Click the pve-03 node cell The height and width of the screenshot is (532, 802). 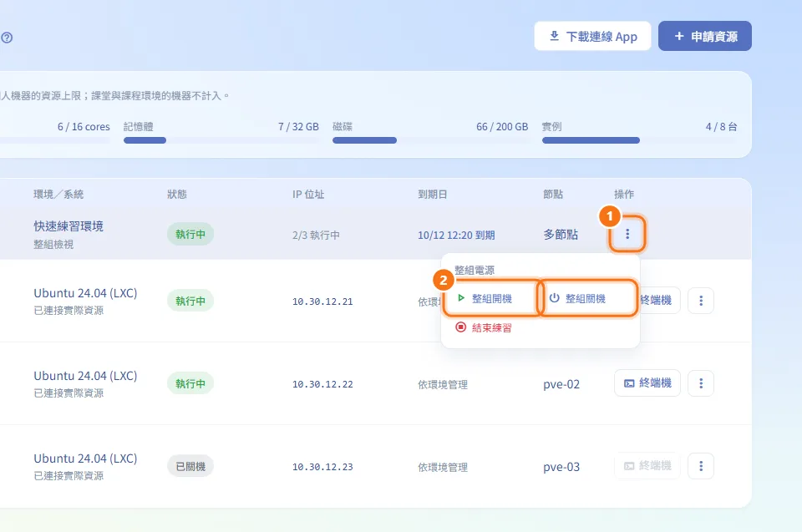click(x=561, y=468)
